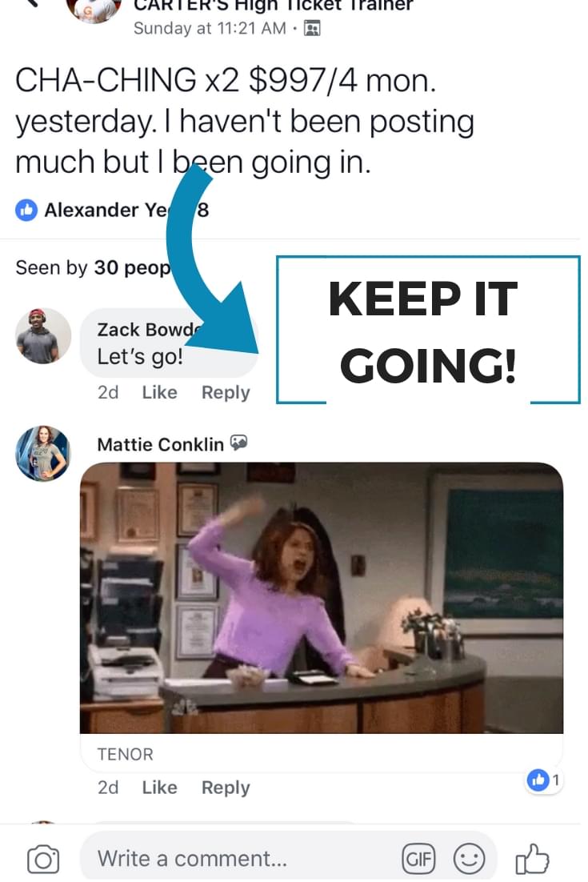
Task: Open Mattie Conklin's profile picture
Action: tap(43, 453)
